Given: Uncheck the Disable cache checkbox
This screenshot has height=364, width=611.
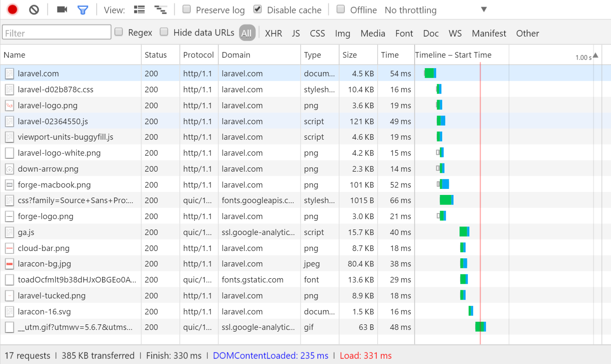Looking at the screenshot, I should click(x=258, y=9).
